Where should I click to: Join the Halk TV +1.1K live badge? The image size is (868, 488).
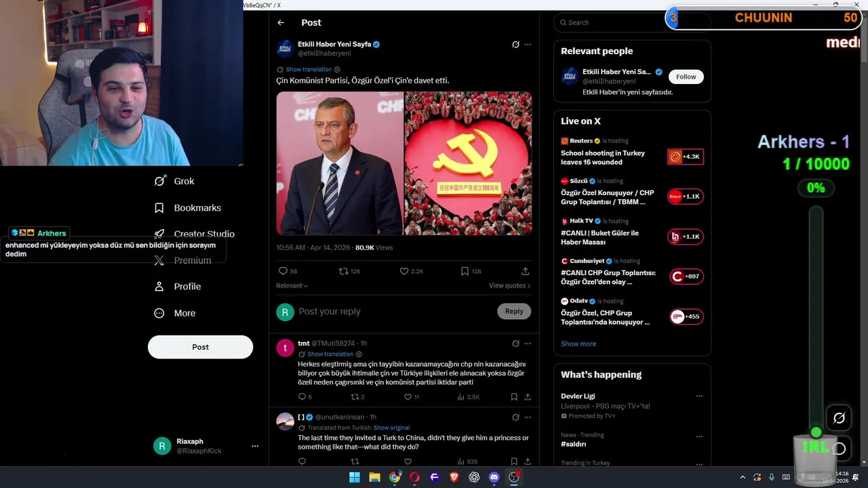point(686,237)
